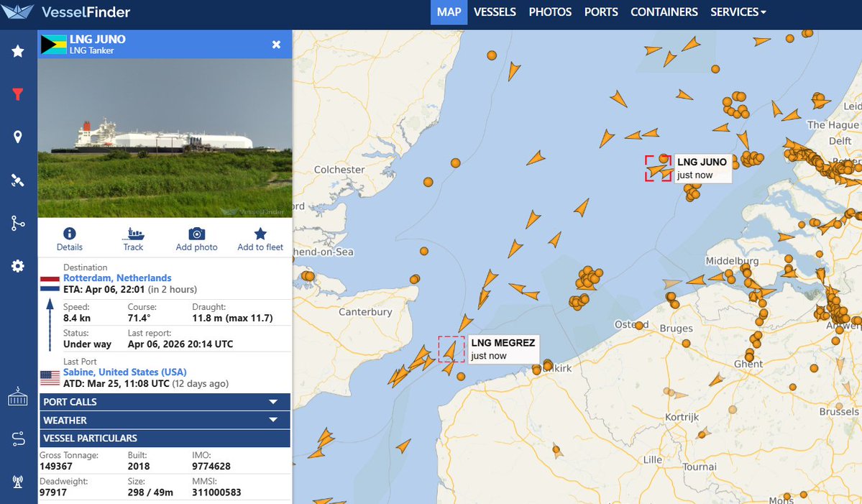Click the Deadweight value 97917
The height and width of the screenshot is (504, 862).
pos(52,492)
